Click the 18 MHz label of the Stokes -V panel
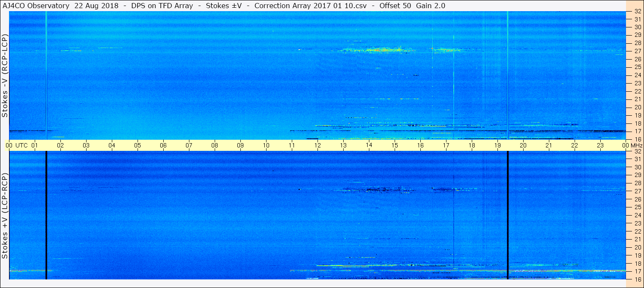 [x=638, y=123]
